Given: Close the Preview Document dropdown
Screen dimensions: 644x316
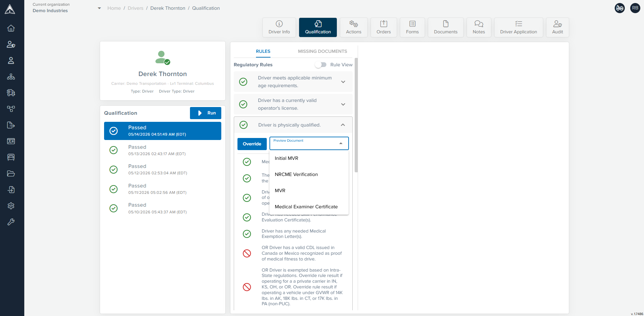Looking at the screenshot, I should [x=341, y=143].
